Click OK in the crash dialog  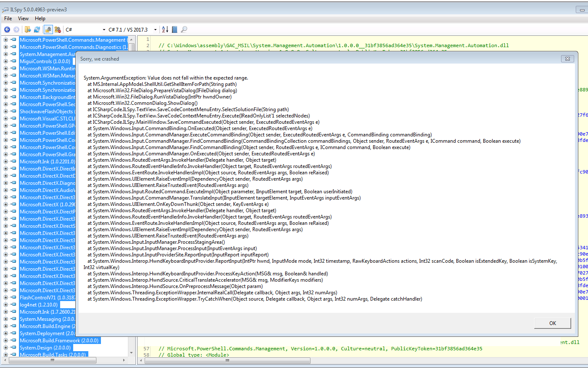553,323
